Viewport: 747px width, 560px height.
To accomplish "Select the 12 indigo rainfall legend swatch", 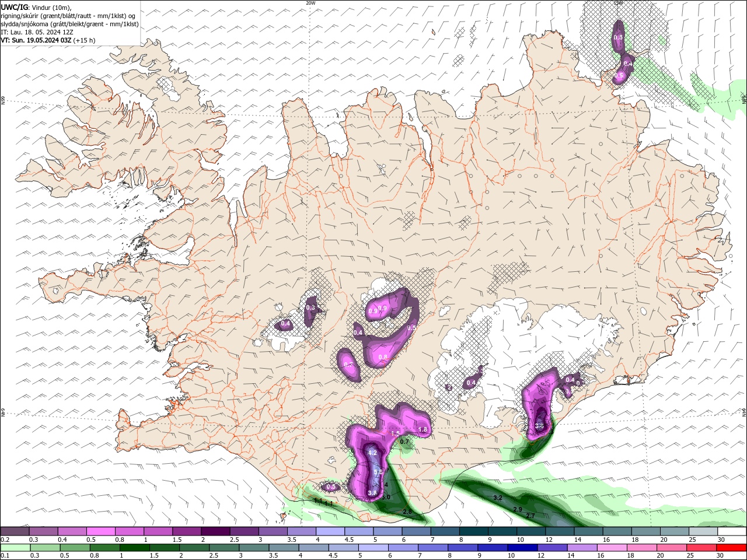I will [x=553, y=548].
